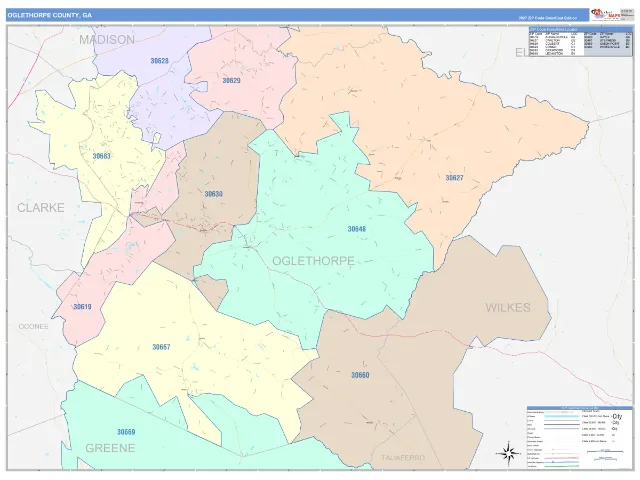640x480 pixels.
Task: Select ZIP code label 30629
Action: [x=231, y=81]
